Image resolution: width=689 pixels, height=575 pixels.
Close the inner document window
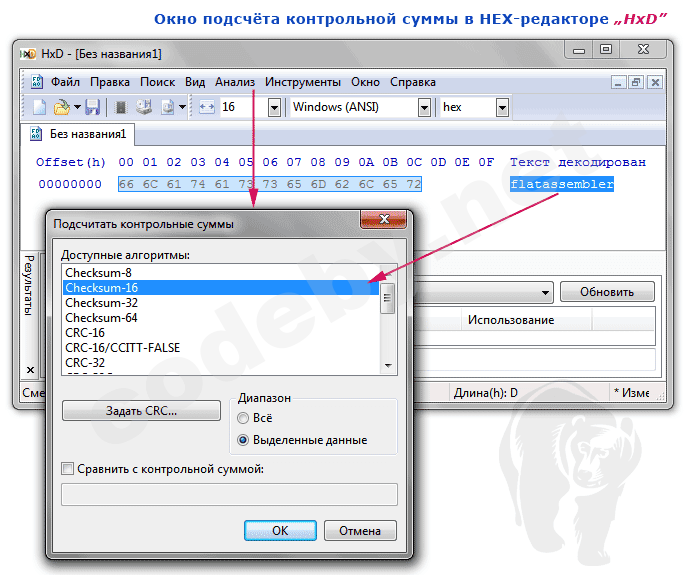pos(655,82)
